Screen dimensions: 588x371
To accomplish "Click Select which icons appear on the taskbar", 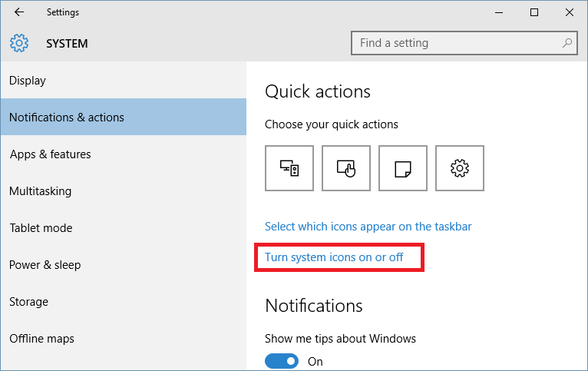I will 368,227.
